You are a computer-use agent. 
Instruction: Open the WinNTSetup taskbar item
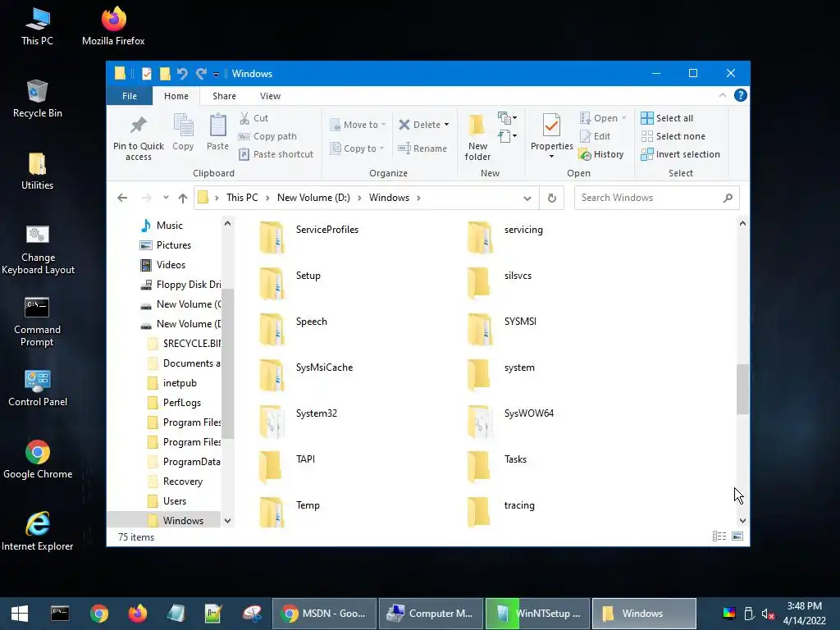pos(537,614)
